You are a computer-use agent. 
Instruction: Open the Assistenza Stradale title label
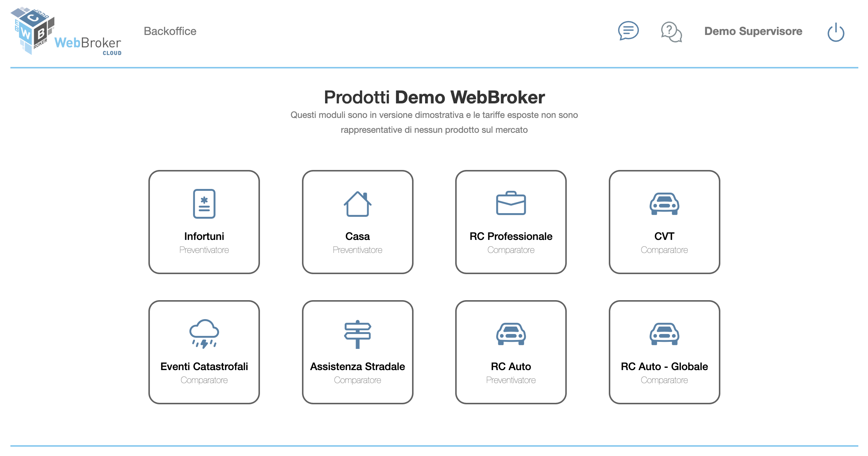[x=357, y=366]
